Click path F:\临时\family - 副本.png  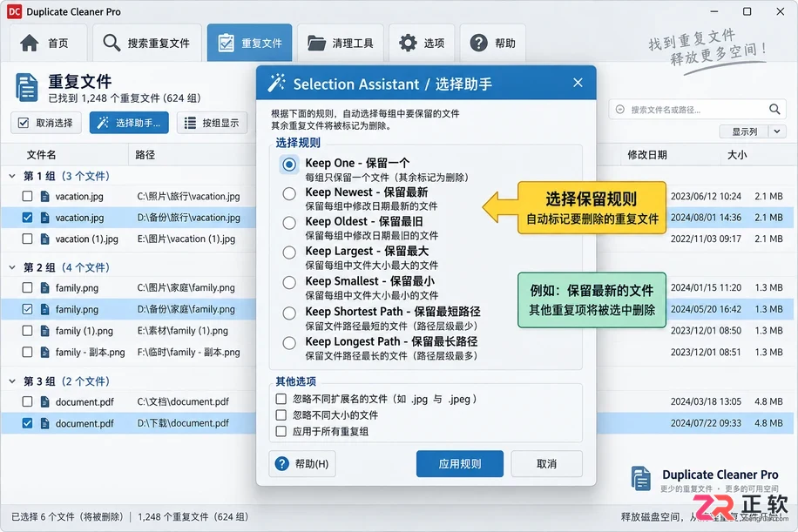click(188, 352)
